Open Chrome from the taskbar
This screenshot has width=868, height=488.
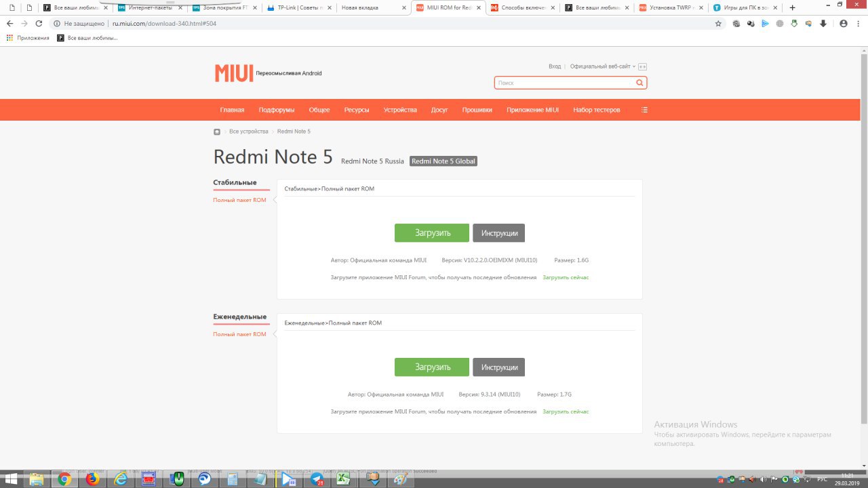(x=64, y=479)
